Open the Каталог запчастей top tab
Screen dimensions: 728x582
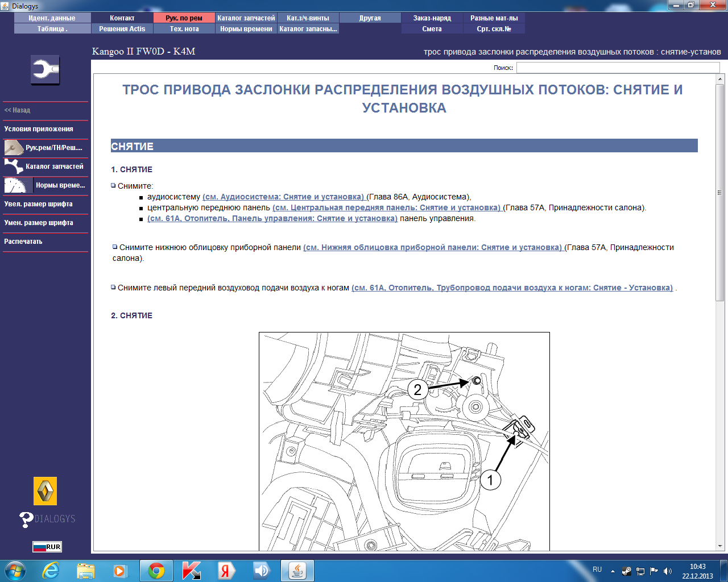pos(246,18)
